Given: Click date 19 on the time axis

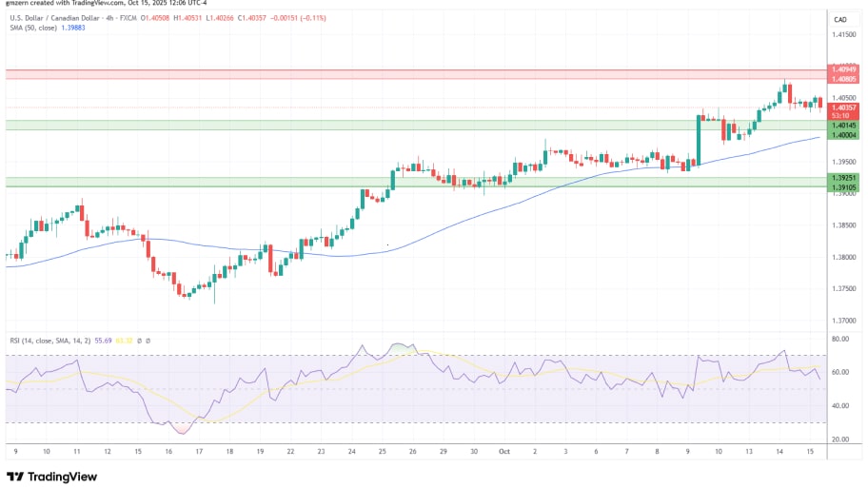Looking at the screenshot, I should coord(260,452).
